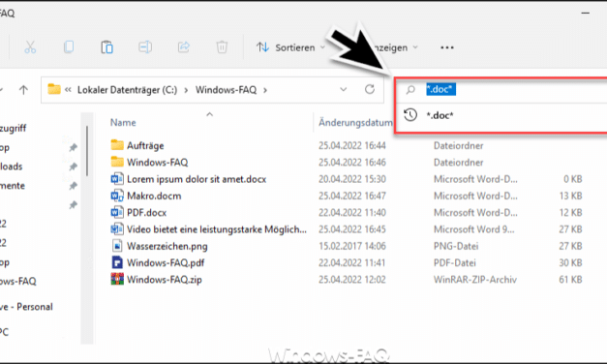Click the 25.04.2022 16:44 date cell
This screenshot has width=607, height=364.
(352, 145)
